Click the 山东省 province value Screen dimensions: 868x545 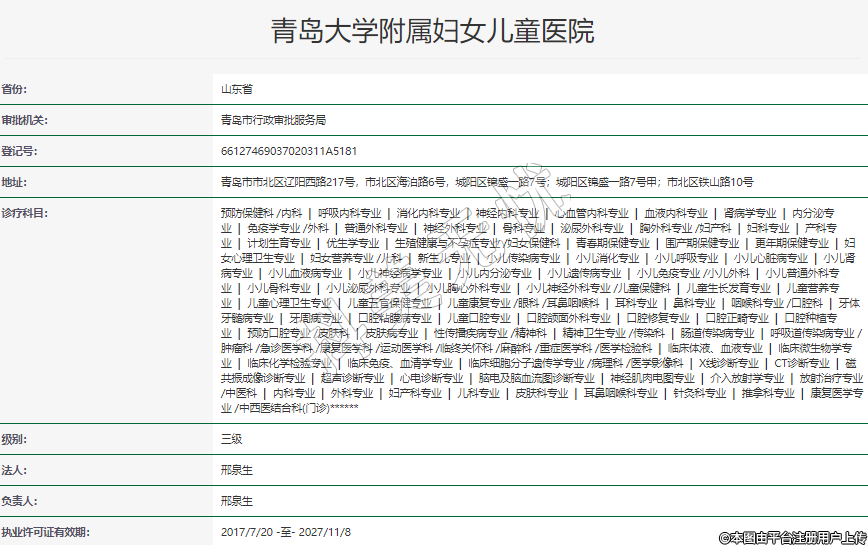[237, 89]
